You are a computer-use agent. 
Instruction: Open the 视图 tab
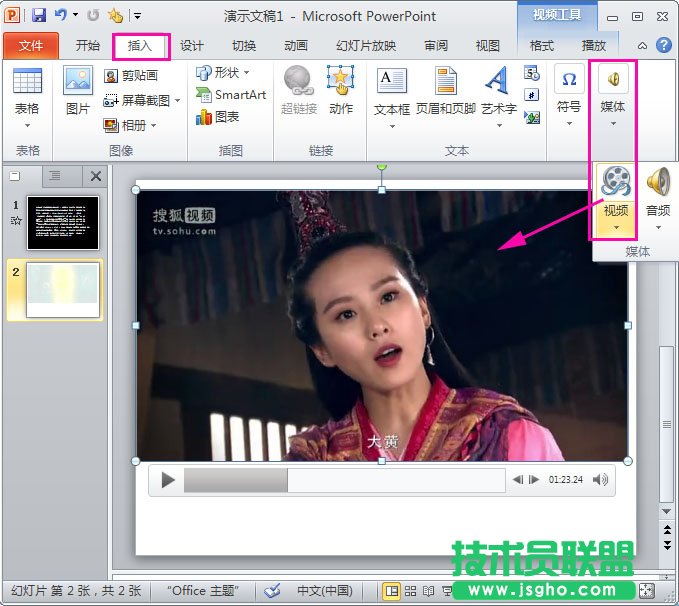pos(488,45)
